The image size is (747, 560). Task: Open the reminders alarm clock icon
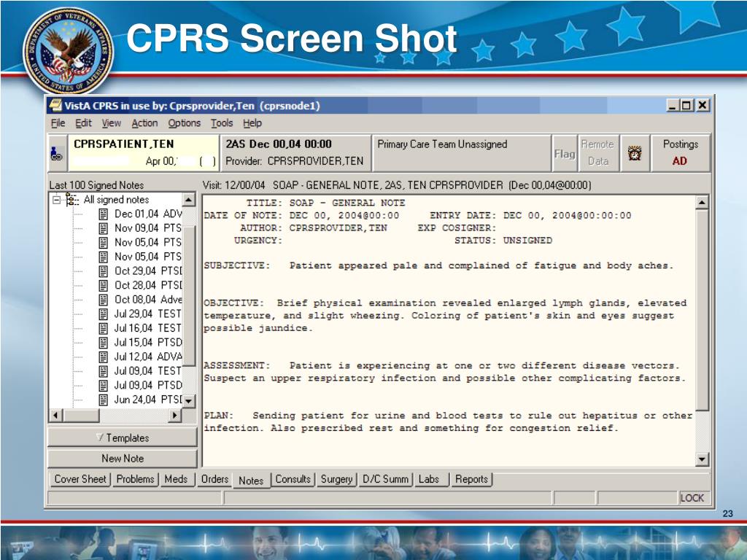(635, 153)
